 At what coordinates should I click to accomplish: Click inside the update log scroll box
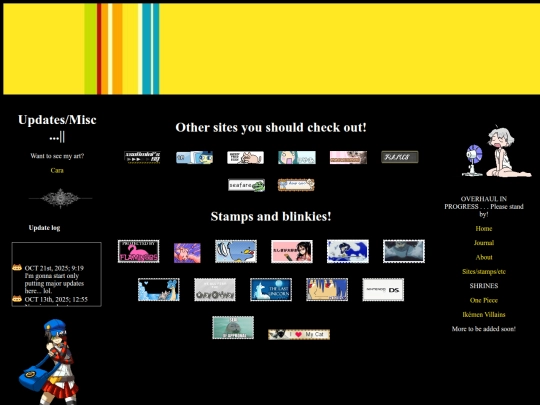(56, 274)
